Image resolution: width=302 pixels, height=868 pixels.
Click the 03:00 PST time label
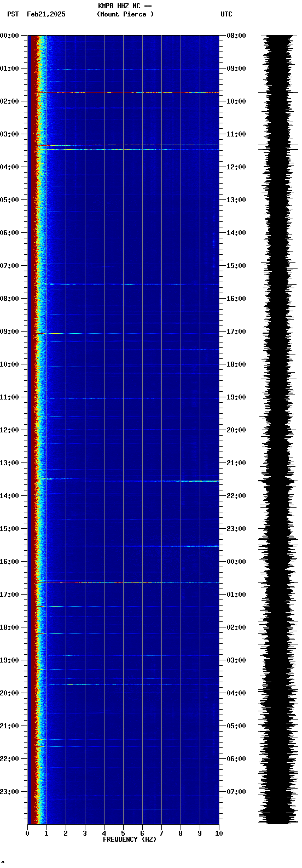coord(9,134)
